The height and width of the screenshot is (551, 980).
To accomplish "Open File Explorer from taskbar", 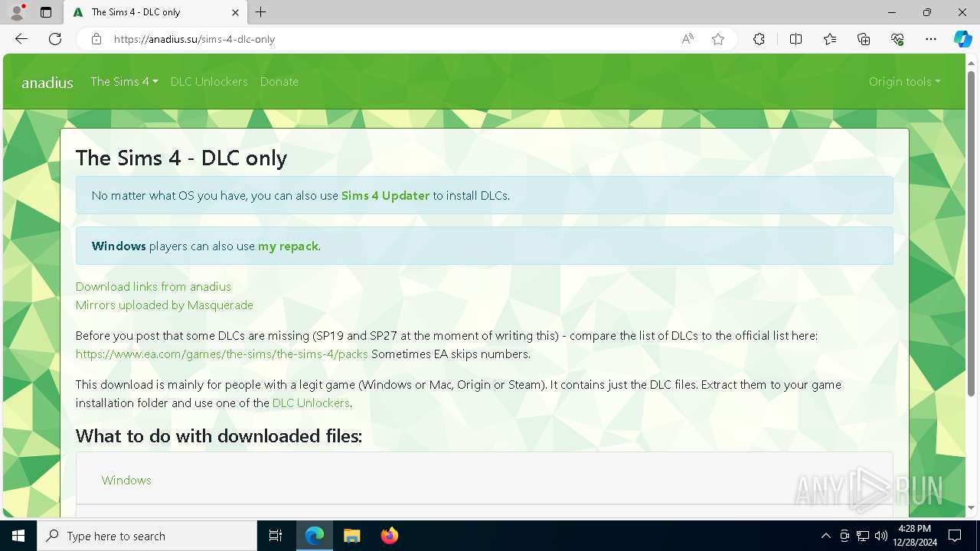I will (351, 536).
